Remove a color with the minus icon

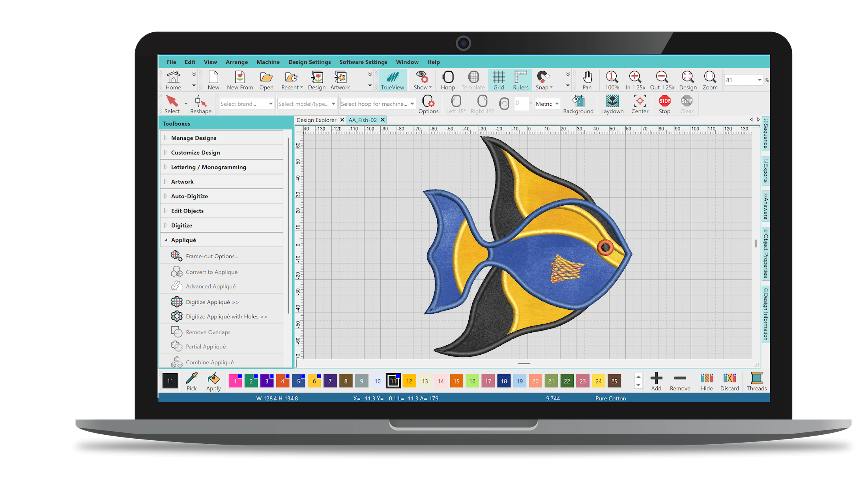tap(680, 381)
